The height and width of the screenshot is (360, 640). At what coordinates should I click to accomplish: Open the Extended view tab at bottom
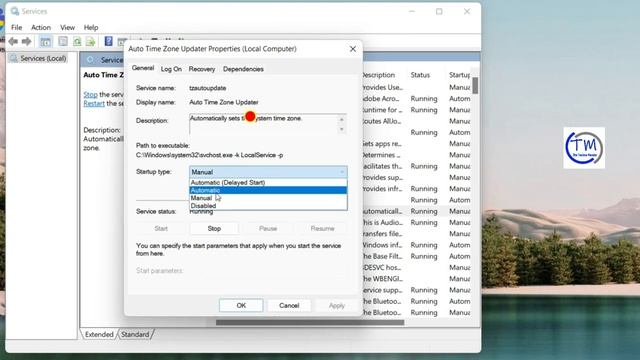coord(99,334)
